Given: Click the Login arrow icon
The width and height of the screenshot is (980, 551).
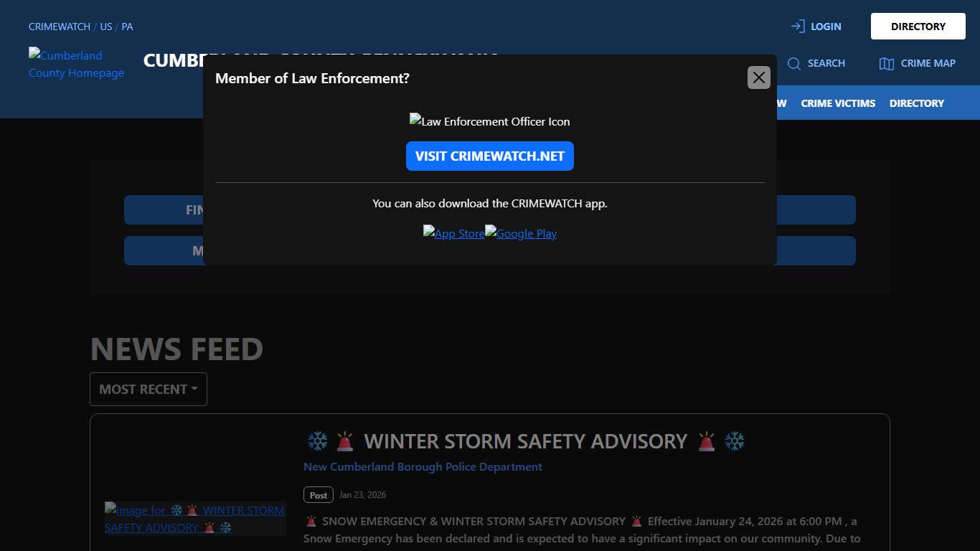Looking at the screenshot, I should pyautogui.click(x=797, y=27).
